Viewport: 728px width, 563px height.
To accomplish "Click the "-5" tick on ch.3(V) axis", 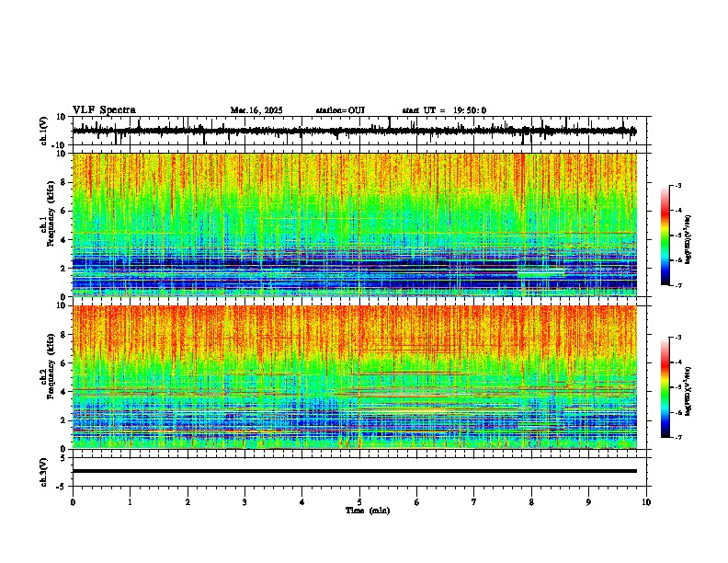I will pyautogui.click(x=63, y=487).
